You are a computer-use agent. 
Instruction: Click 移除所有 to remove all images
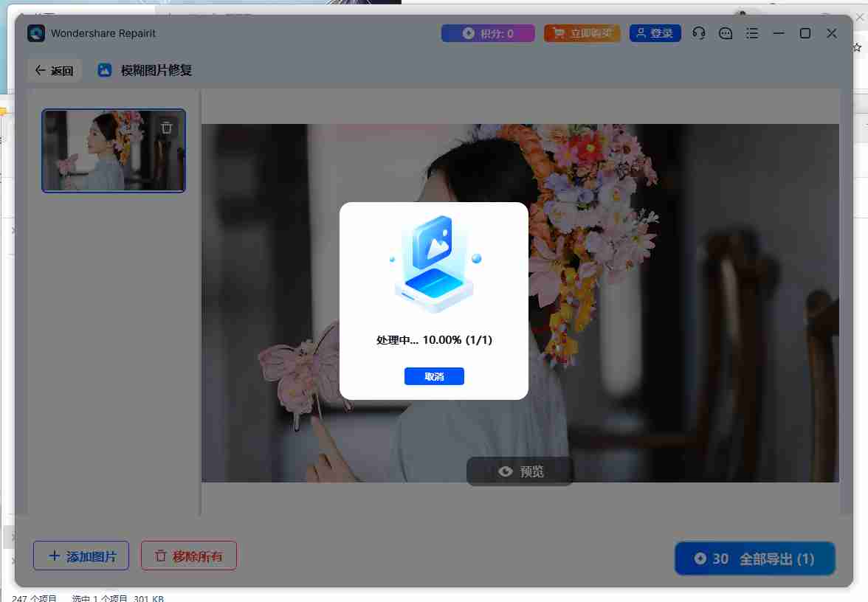pyautogui.click(x=189, y=556)
